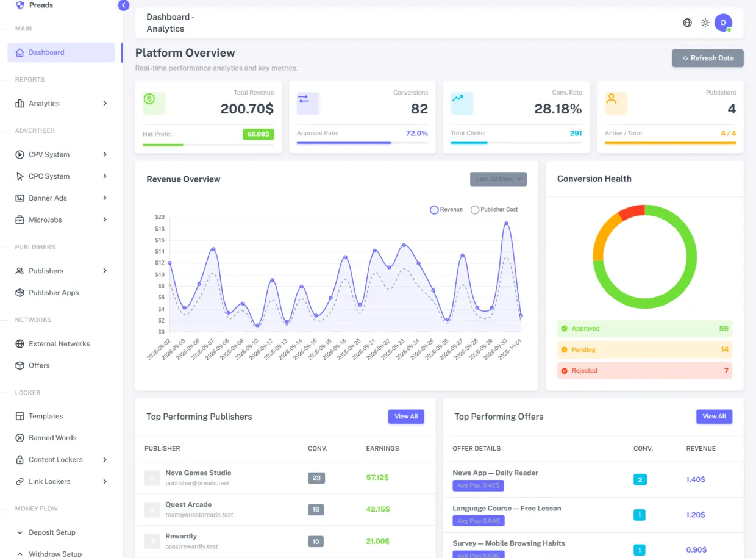
Task: Expand the Content Lockers submenu chevron
Action: tap(105, 460)
